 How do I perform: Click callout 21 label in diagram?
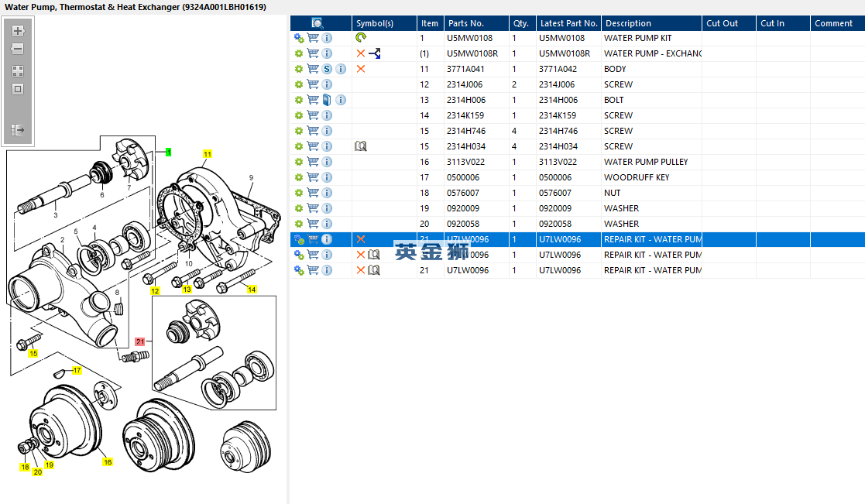click(140, 341)
